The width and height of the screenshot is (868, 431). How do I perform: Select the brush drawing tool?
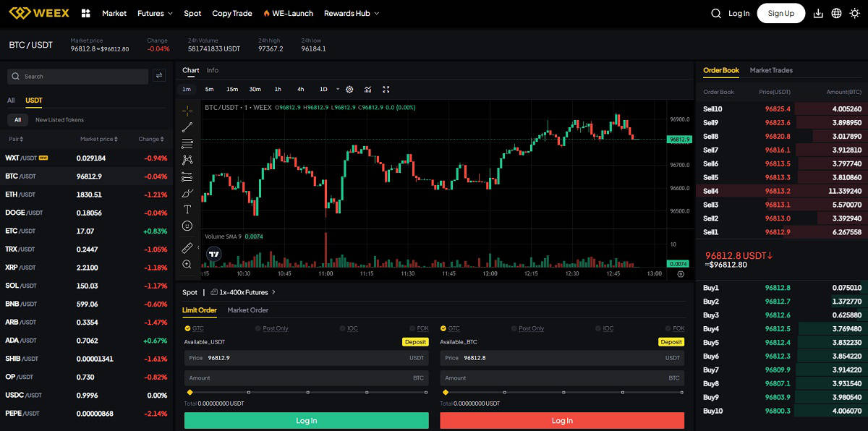pyautogui.click(x=187, y=193)
